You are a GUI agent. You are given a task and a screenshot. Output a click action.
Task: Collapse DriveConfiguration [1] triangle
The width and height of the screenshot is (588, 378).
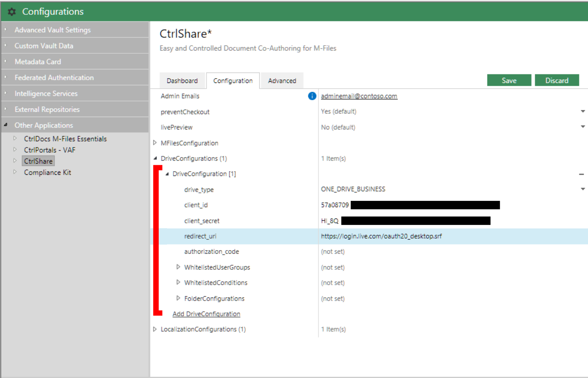click(167, 174)
